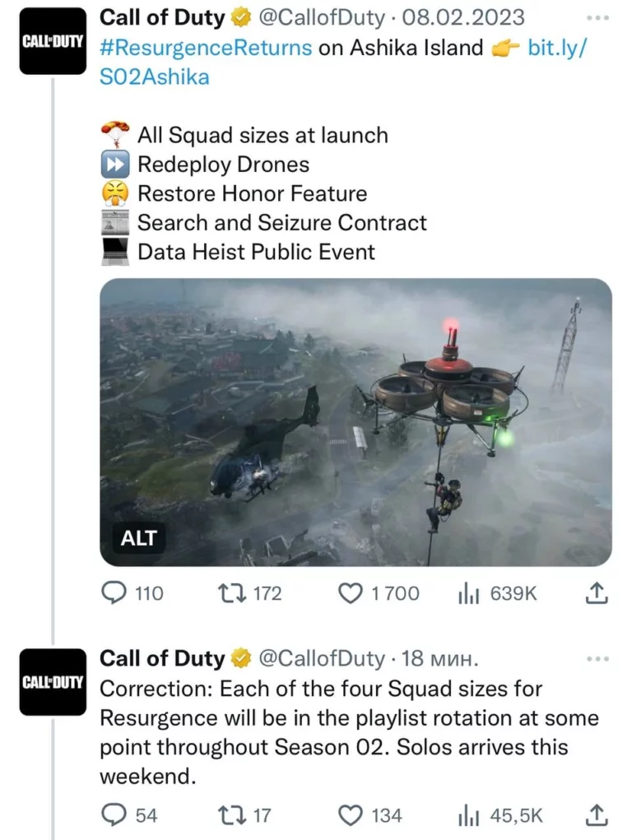Open the #ResurgenceReturns hashtag
632x840 pixels.
206,47
